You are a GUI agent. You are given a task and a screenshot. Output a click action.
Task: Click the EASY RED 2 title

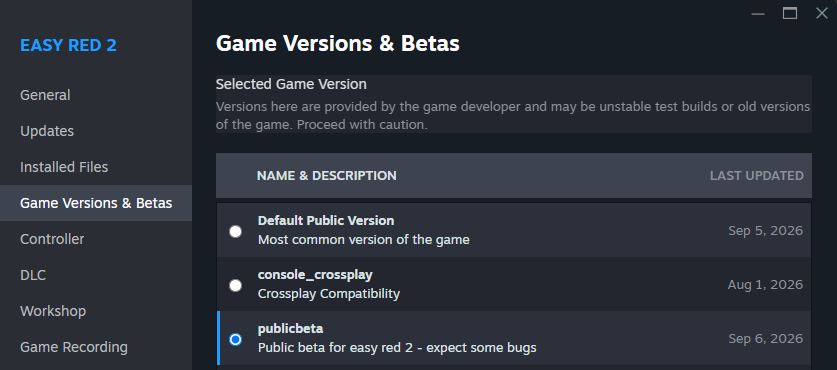coord(68,45)
